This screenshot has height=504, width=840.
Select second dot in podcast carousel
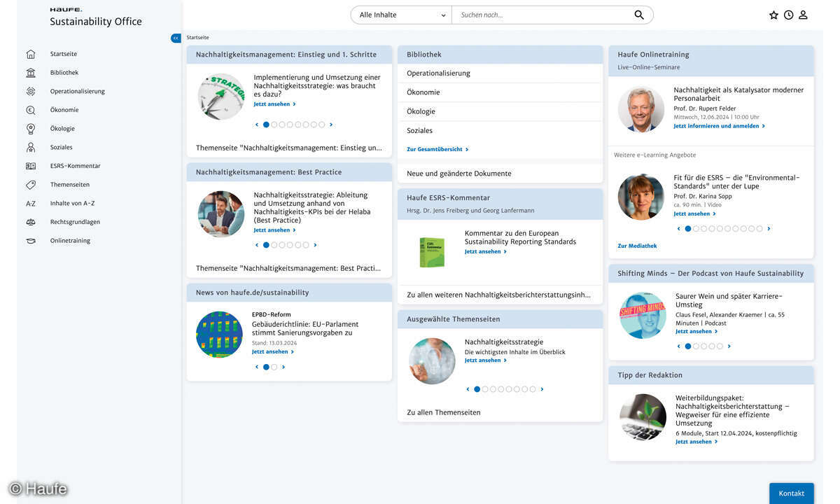(696, 346)
